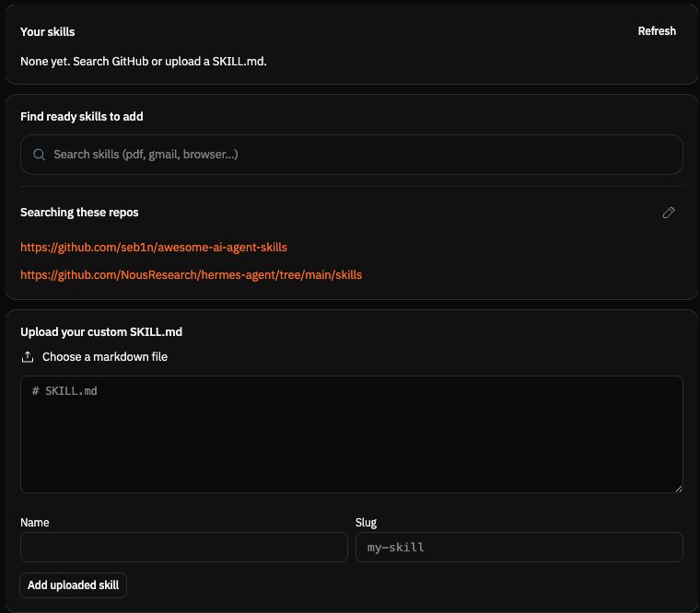The width and height of the screenshot is (700, 613).
Task: Click the Refresh button in Your skills
Action: click(656, 31)
